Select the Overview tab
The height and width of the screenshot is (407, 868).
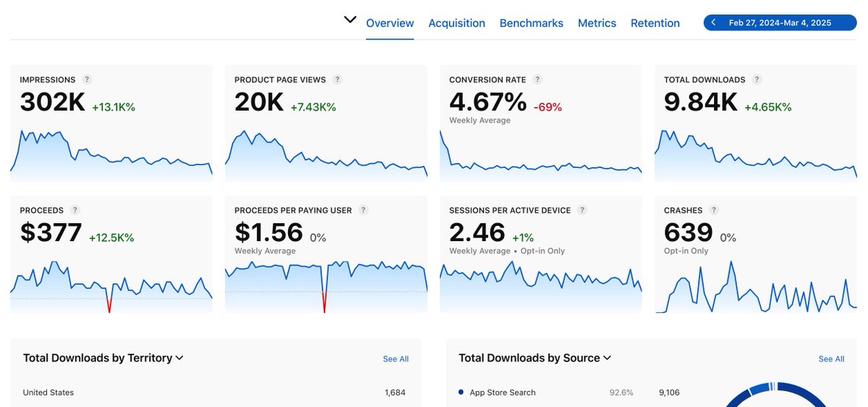(x=390, y=23)
